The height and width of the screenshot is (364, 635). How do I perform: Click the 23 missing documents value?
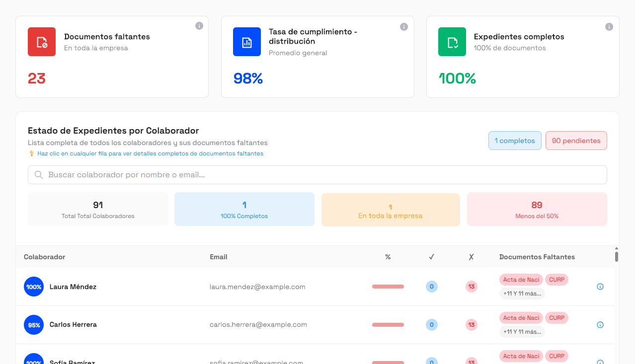click(37, 78)
